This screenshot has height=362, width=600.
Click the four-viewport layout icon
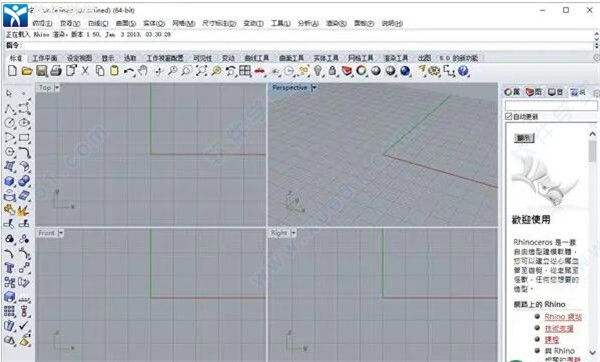(245, 71)
